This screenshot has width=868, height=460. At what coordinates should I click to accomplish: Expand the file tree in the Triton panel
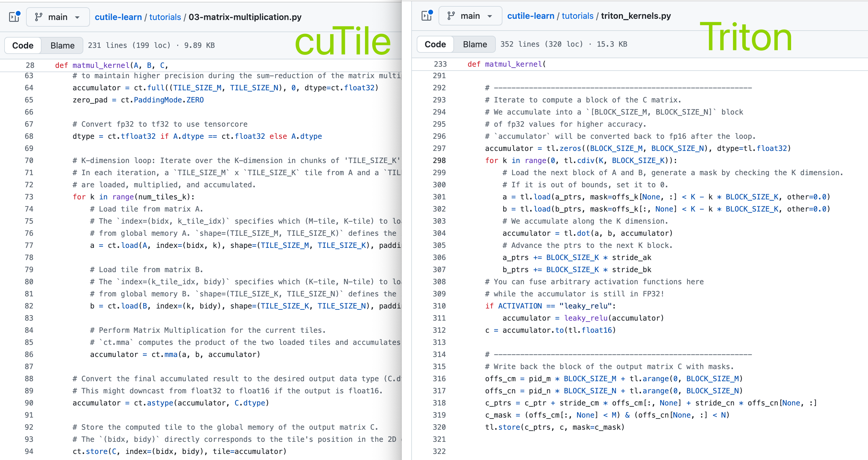(x=427, y=15)
